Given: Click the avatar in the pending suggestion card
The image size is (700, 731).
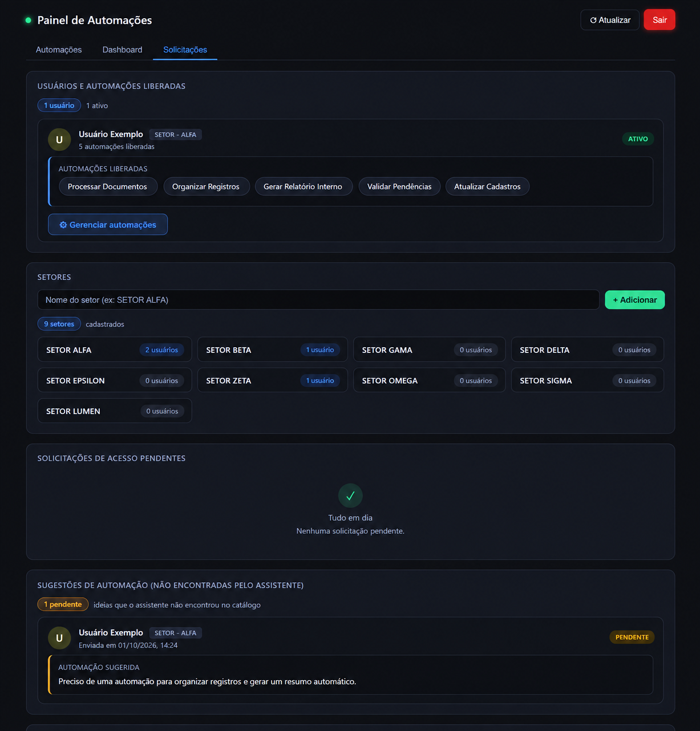Looking at the screenshot, I should (59, 638).
